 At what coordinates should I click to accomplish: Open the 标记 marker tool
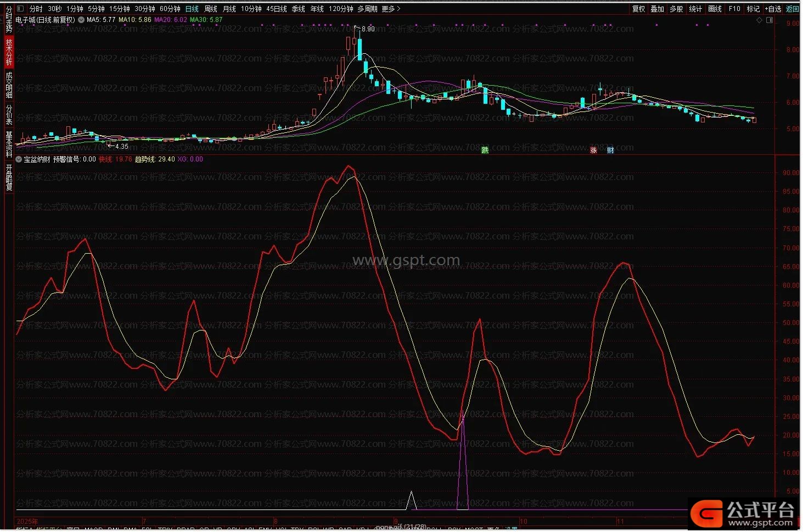point(753,9)
